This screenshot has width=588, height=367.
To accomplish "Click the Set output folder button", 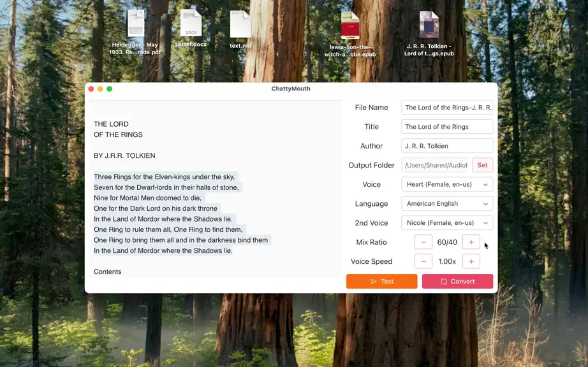I will [x=482, y=165].
